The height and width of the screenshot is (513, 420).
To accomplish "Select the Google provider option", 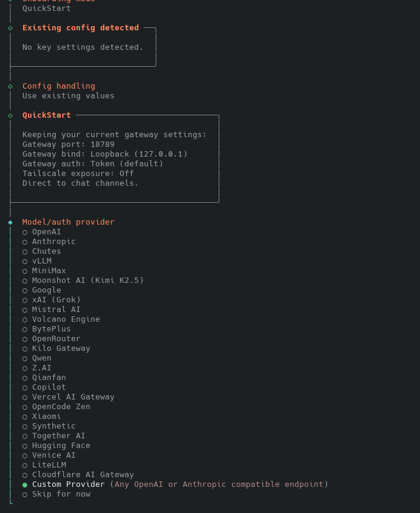I will (46, 290).
